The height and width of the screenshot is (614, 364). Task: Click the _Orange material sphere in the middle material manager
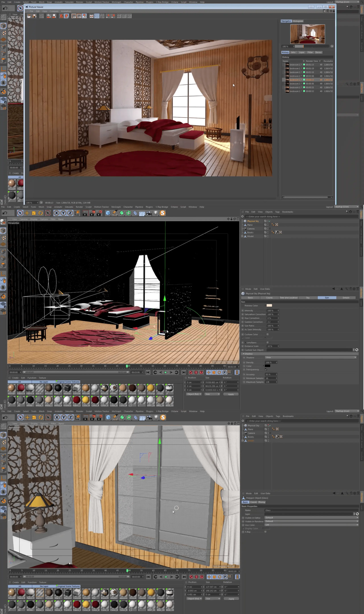pos(151,388)
